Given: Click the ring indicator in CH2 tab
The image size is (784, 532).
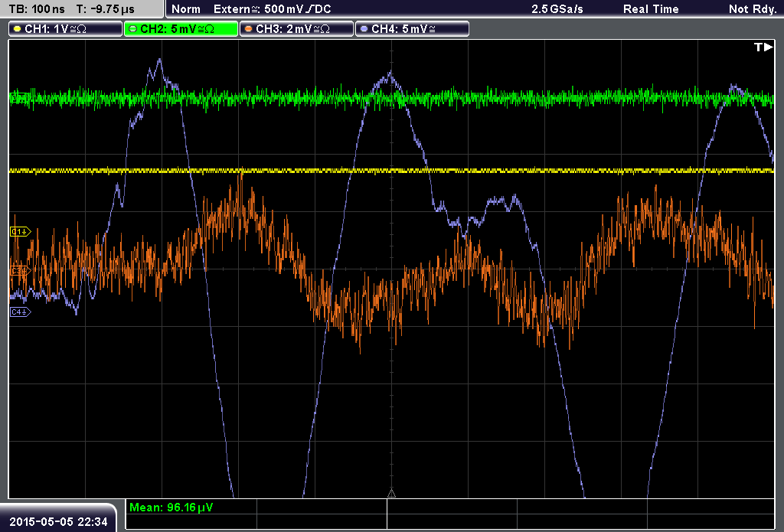Looking at the screenshot, I should (133, 29).
